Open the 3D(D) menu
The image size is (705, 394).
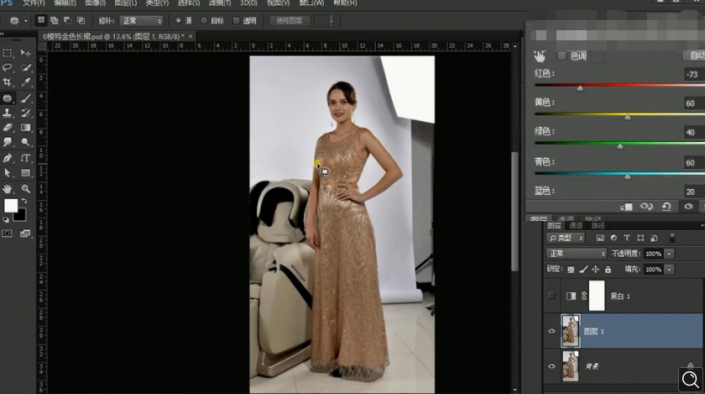click(x=248, y=3)
